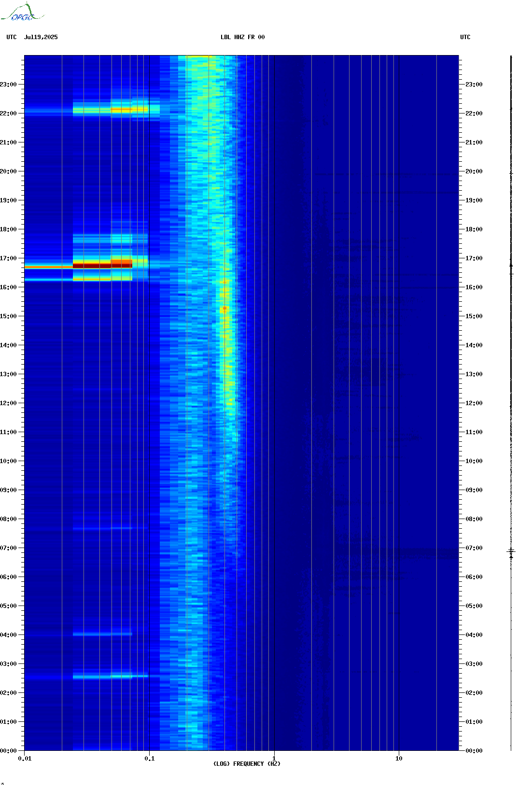
Task: Select the 17:00 label on the right time axis
Action: pos(474,258)
